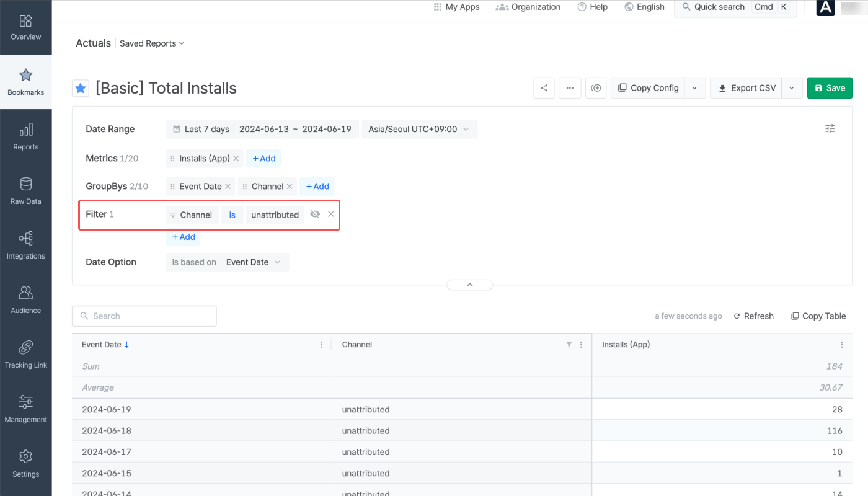This screenshot has height=496, width=868.
Task: Change the Asia/Seoul timezone dropdown
Action: (419, 130)
